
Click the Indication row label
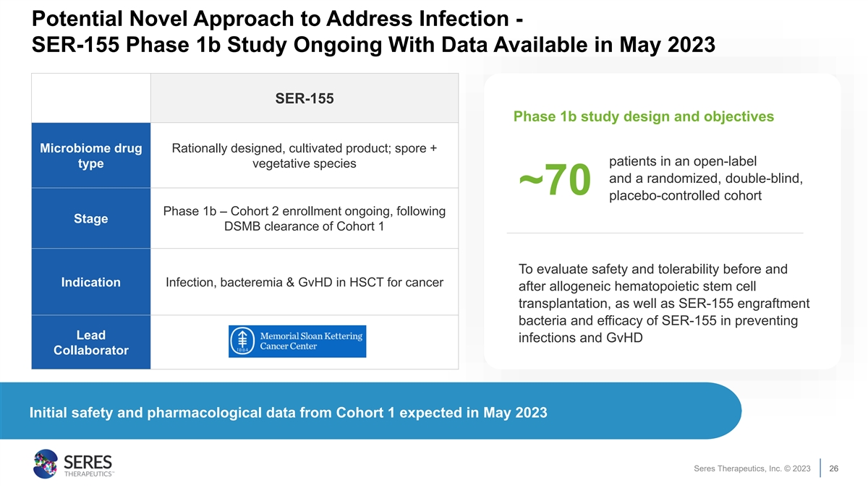point(91,282)
